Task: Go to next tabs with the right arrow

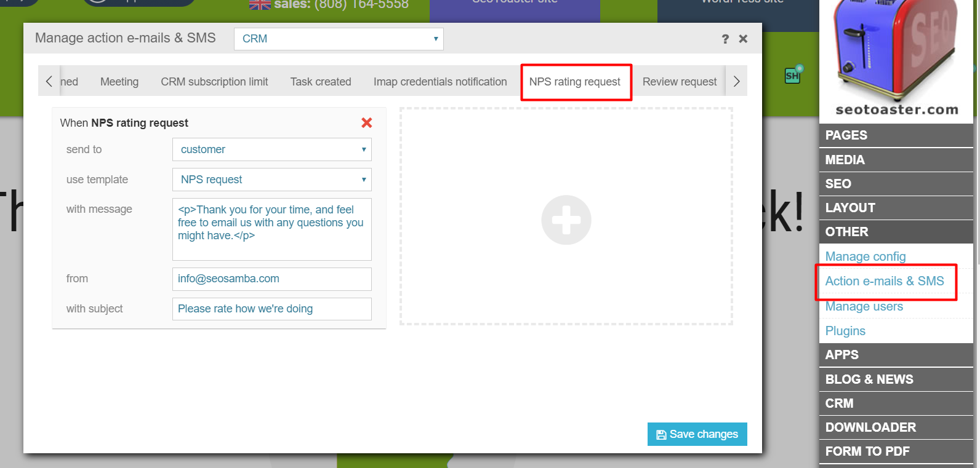Action: pyautogui.click(x=736, y=81)
